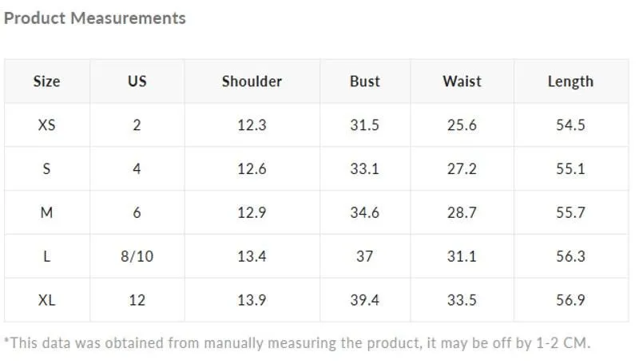
Task: Click the M shoulder value 12.9
Action: click(252, 212)
